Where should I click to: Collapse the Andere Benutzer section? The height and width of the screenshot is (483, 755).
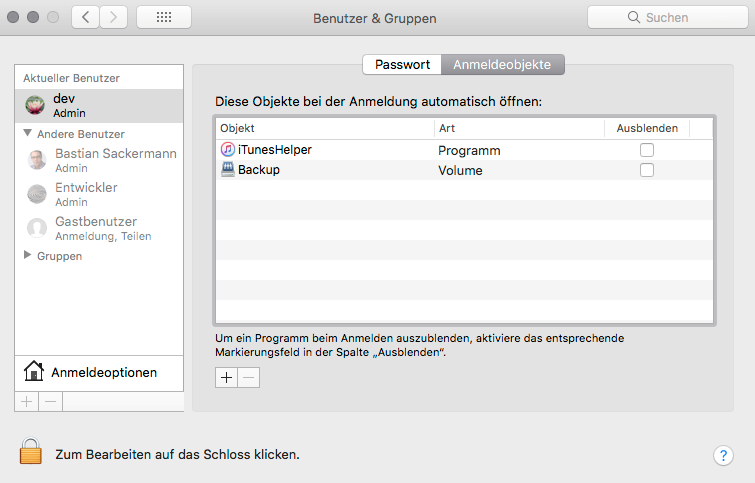coord(28,133)
